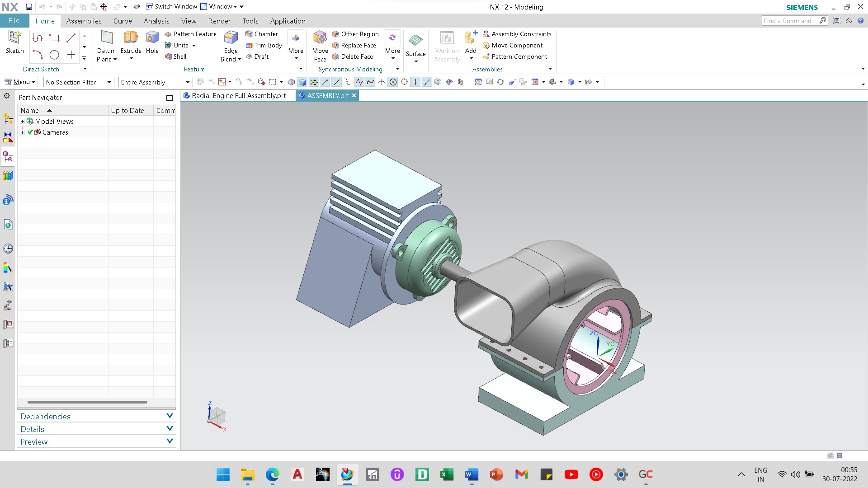
Task: Switch to the Assemblies ribbon tab
Action: (x=84, y=21)
